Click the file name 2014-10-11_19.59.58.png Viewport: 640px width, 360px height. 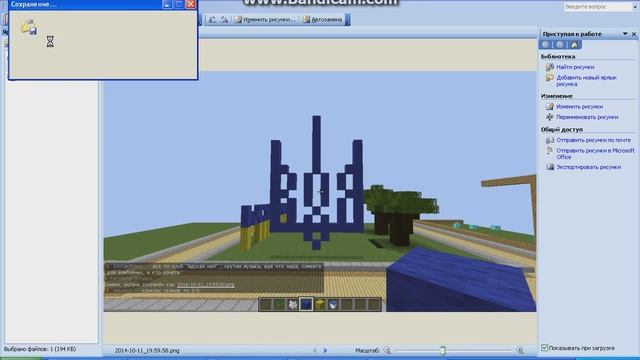[x=147, y=351]
